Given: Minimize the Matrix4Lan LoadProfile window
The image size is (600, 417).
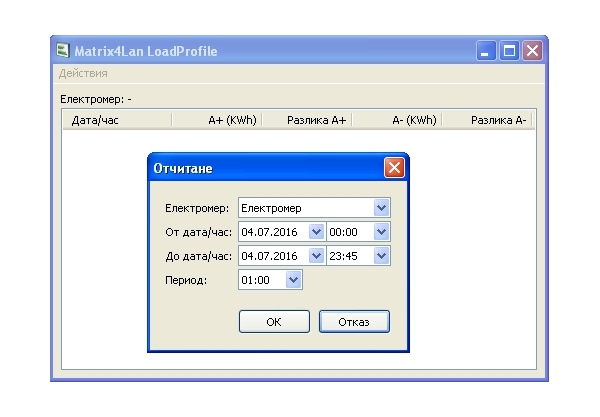Looking at the screenshot, I should coord(486,50).
